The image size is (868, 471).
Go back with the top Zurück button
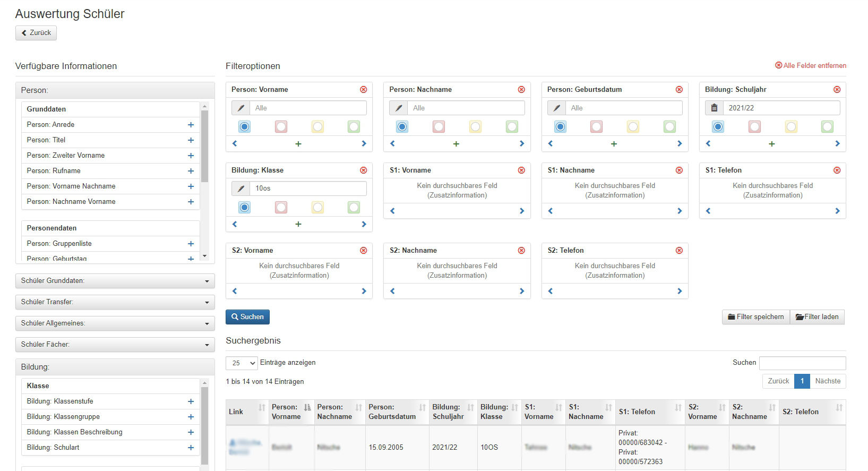coord(36,33)
